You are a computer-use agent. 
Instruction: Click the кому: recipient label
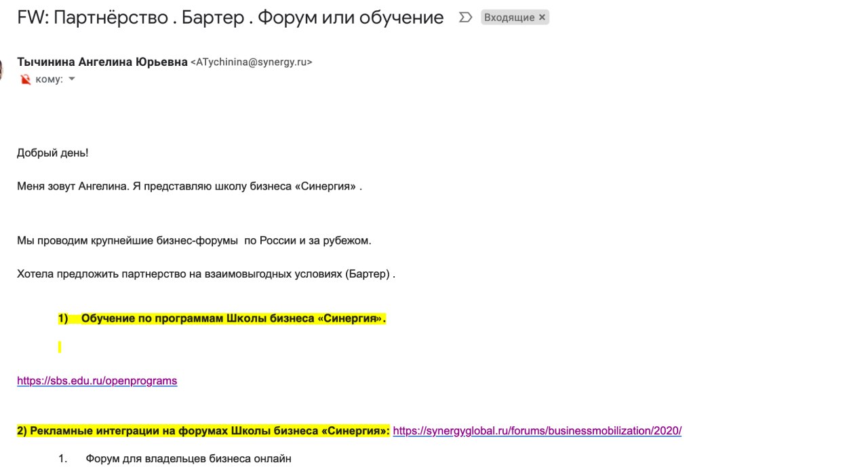click(x=49, y=79)
